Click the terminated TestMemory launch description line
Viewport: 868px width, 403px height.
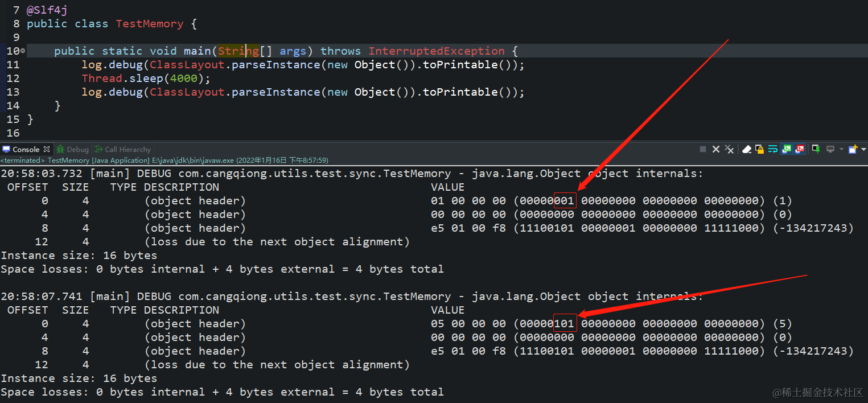(164, 161)
